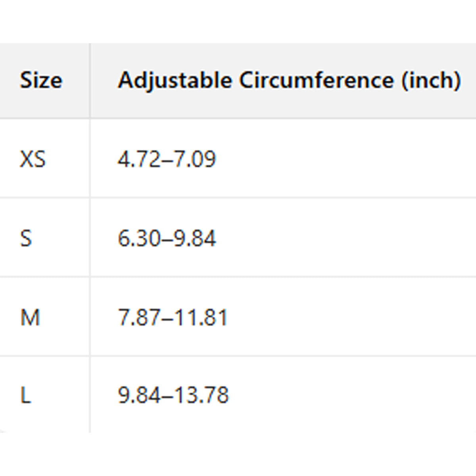Click the word Adjustable in the header
The image size is (476, 476).
click(x=175, y=81)
